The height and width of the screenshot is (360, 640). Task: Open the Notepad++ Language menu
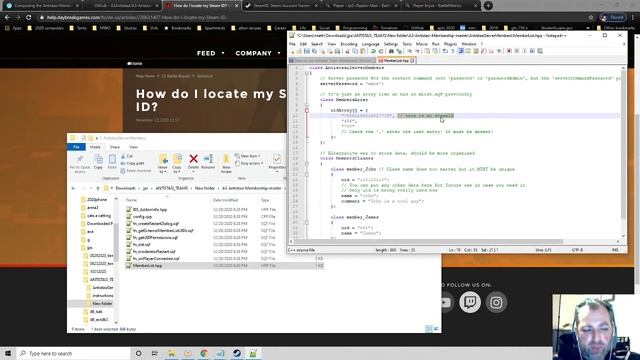[x=371, y=44]
